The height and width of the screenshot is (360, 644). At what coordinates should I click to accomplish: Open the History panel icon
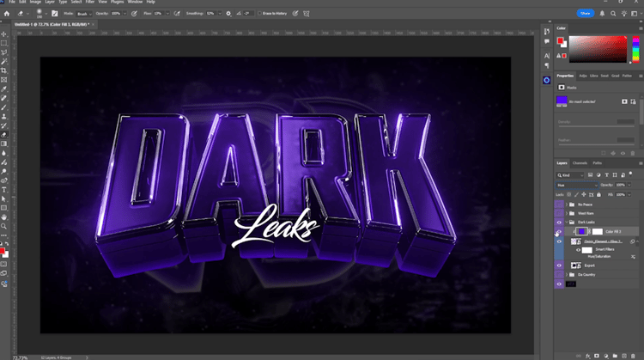[x=547, y=32]
